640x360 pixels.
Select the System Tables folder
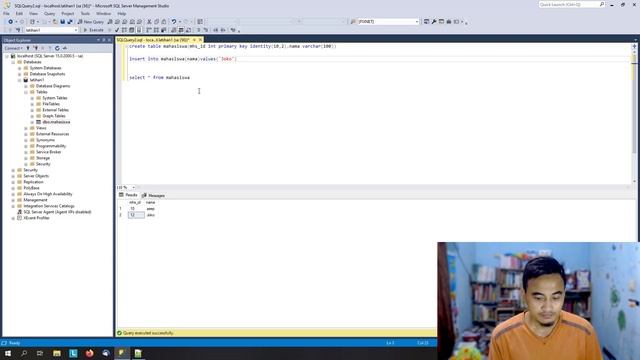(x=55, y=98)
